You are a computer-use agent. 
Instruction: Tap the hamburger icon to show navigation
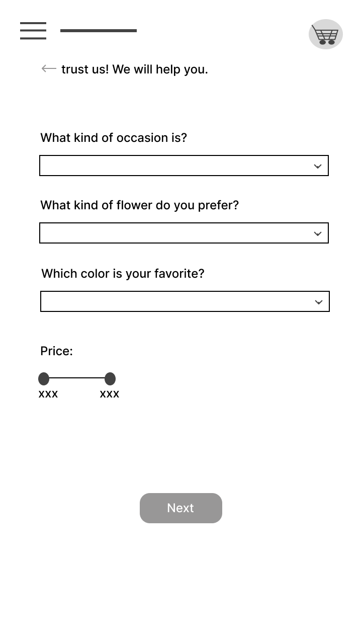[33, 31]
